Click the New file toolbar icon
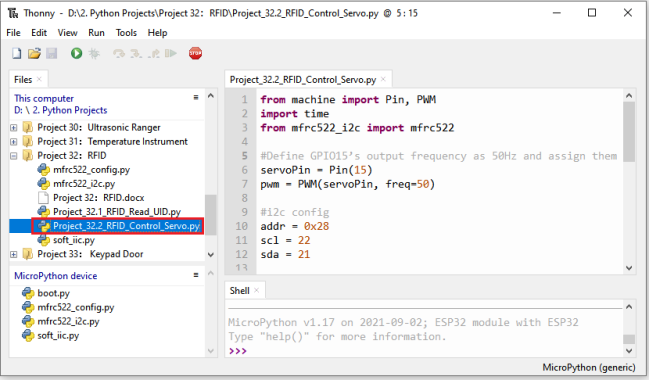This screenshot has height=381, width=650. [x=17, y=53]
